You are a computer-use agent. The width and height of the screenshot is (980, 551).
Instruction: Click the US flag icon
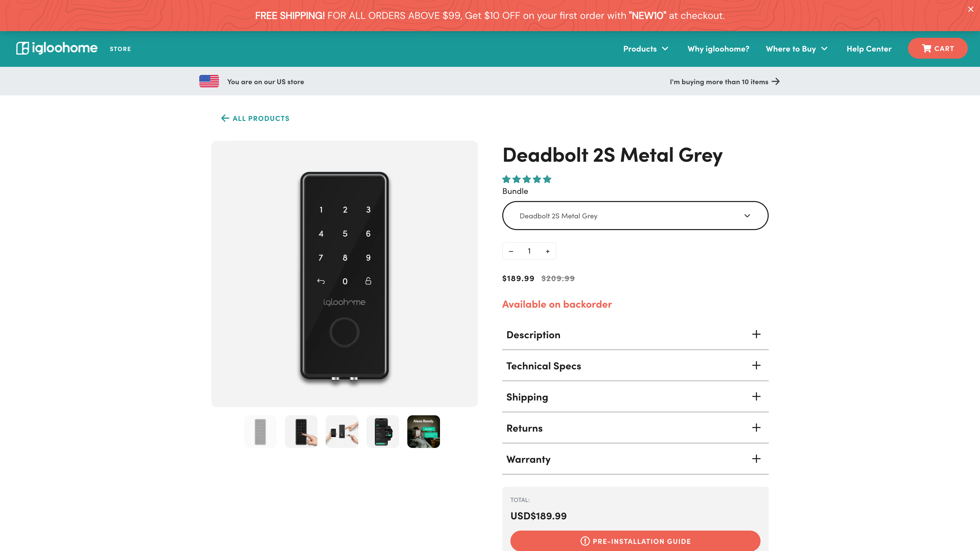click(x=209, y=81)
